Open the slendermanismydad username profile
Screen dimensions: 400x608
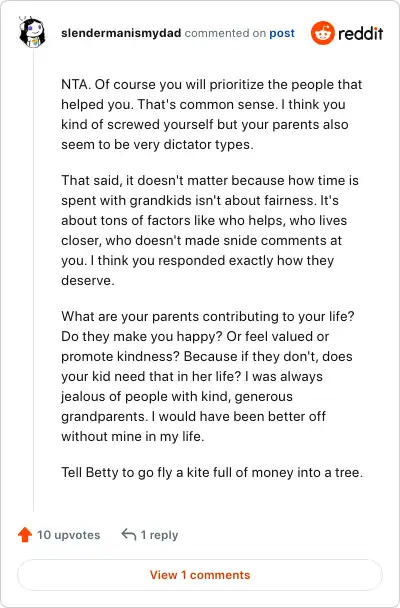[x=121, y=33]
